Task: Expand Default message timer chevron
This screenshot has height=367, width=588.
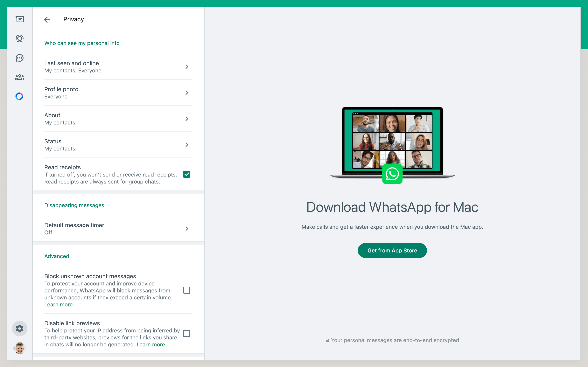Action: click(x=187, y=229)
